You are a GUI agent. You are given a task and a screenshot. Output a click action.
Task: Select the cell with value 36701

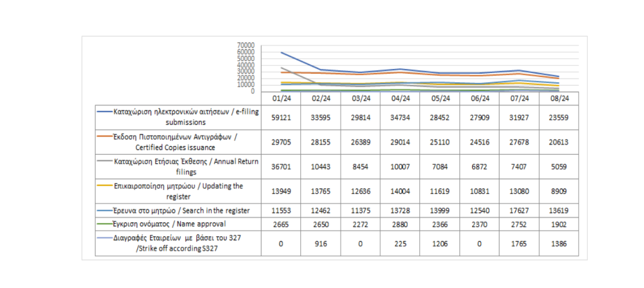click(x=281, y=167)
